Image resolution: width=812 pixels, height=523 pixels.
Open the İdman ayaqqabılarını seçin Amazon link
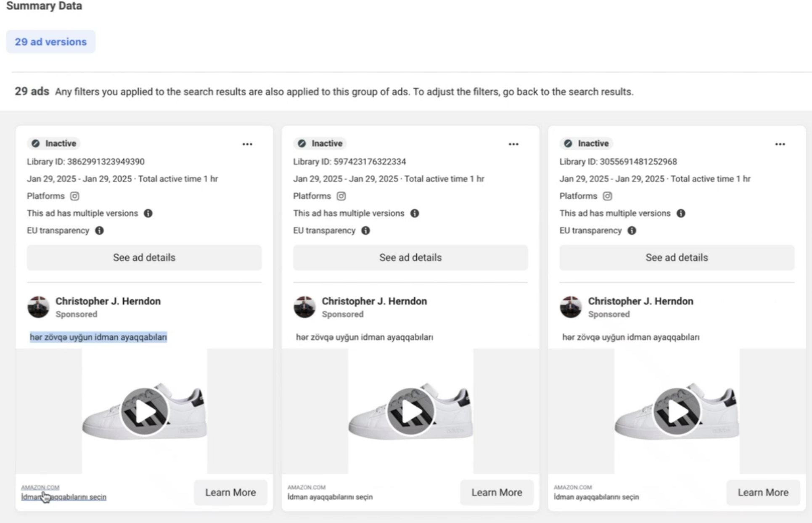64,497
